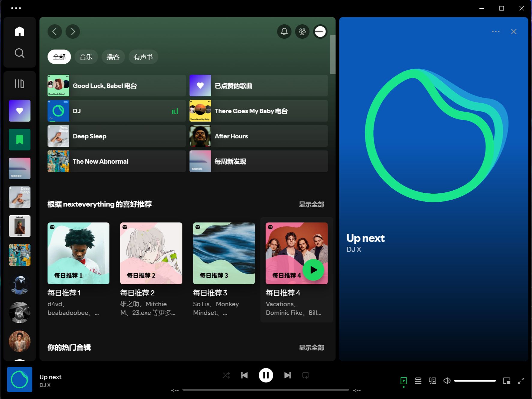
Task: Go to the Home page icon
Action: click(x=20, y=31)
